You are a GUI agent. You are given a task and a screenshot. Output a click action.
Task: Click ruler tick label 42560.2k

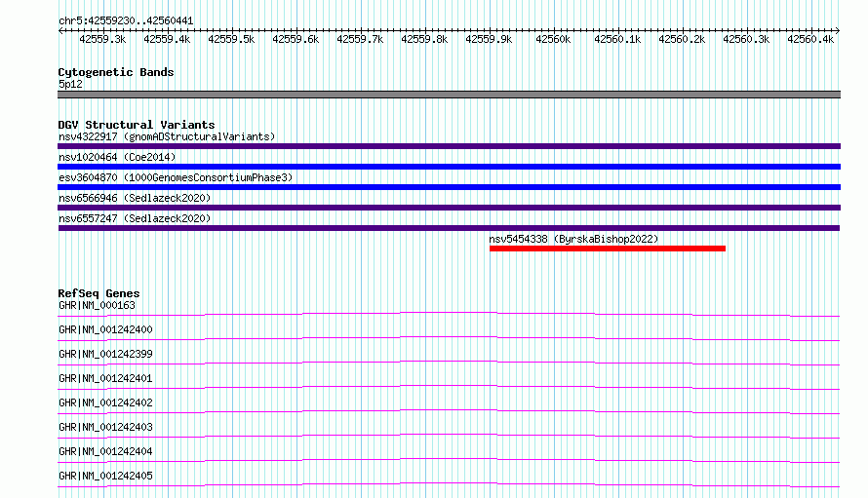(x=682, y=39)
